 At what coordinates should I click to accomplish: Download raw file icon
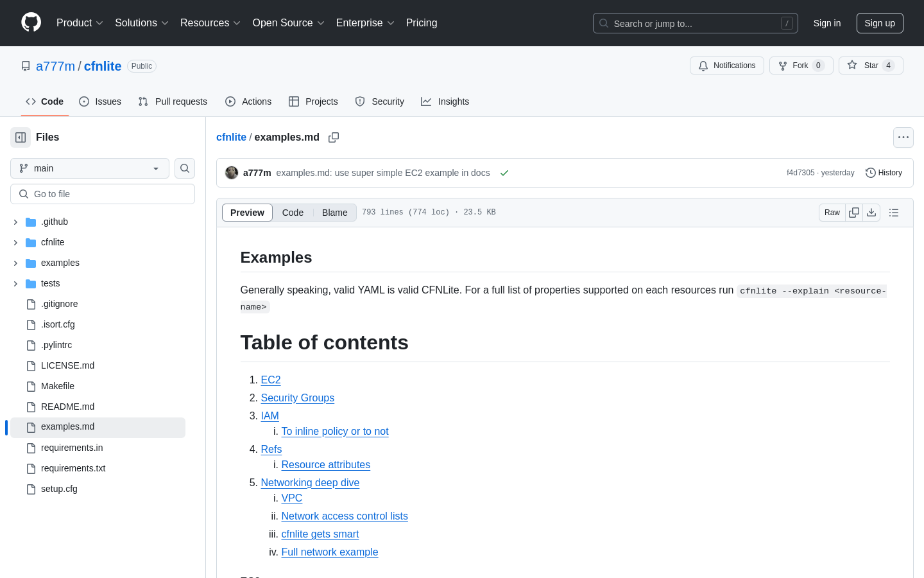(x=871, y=213)
